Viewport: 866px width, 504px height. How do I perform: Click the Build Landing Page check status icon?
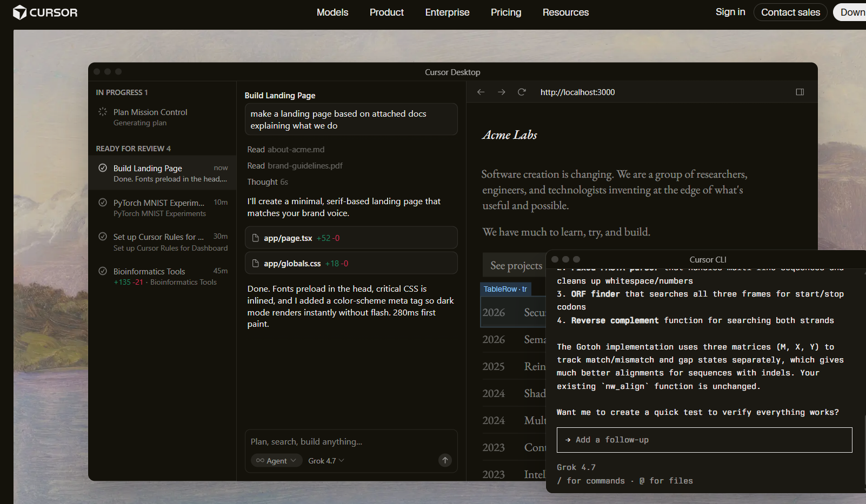point(103,168)
